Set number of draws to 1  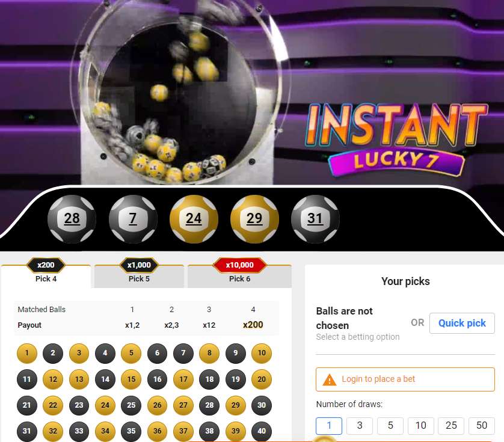(x=329, y=426)
